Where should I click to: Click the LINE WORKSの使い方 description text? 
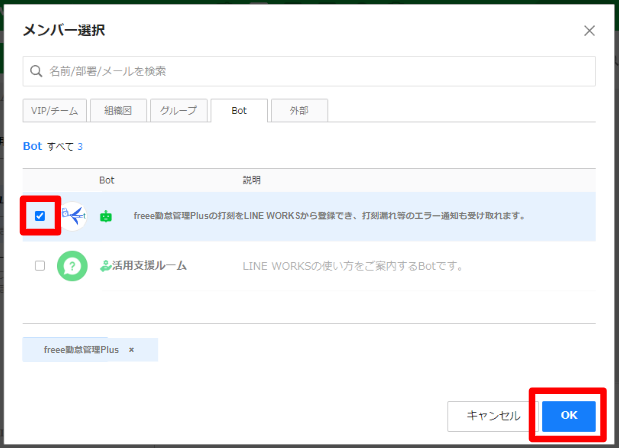click(353, 266)
